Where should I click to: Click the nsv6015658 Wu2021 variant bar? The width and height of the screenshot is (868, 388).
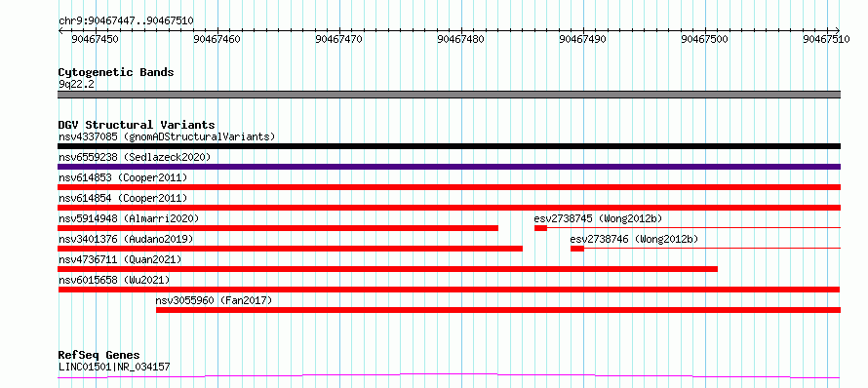pyautogui.click(x=449, y=290)
